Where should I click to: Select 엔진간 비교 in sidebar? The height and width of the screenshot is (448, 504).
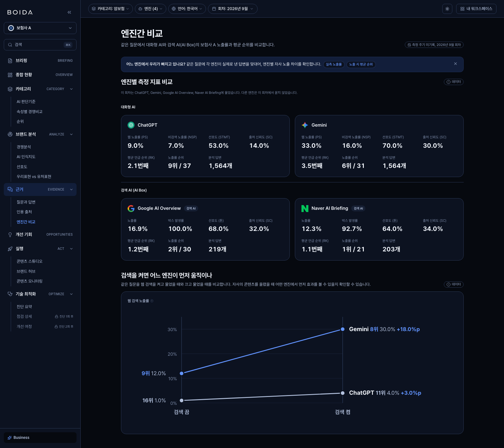tap(26, 222)
